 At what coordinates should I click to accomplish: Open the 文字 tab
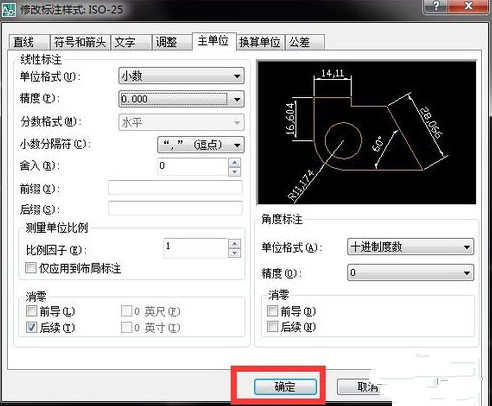tap(131, 42)
